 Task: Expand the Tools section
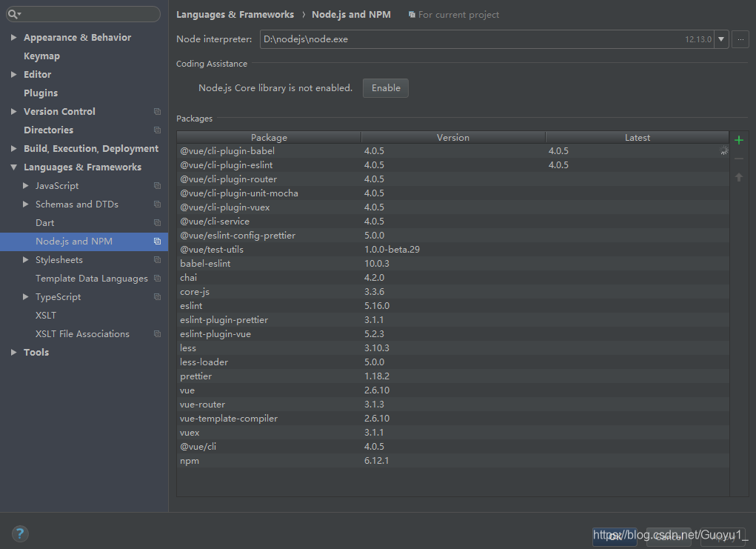(x=13, y=353)
